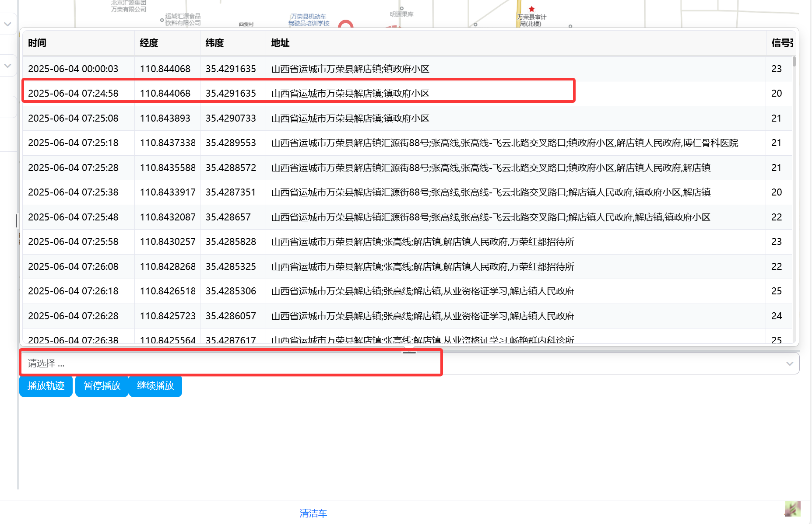Click 万荣县机动车驾驶员培训学校 map label
The width and height of the screenshot is (812, 524).
pyautogui.click(x=309, y=20)
